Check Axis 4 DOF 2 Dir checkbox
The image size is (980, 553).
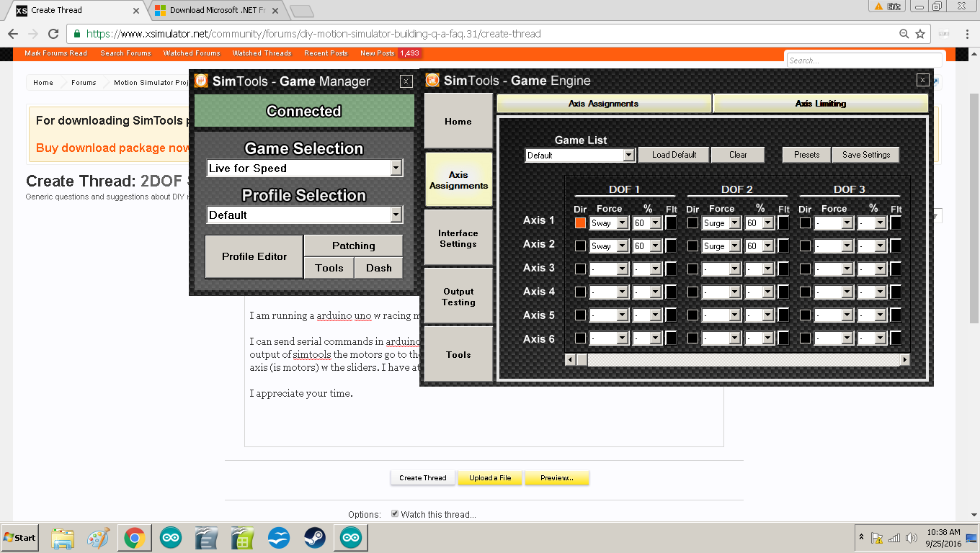coord(692,292)
